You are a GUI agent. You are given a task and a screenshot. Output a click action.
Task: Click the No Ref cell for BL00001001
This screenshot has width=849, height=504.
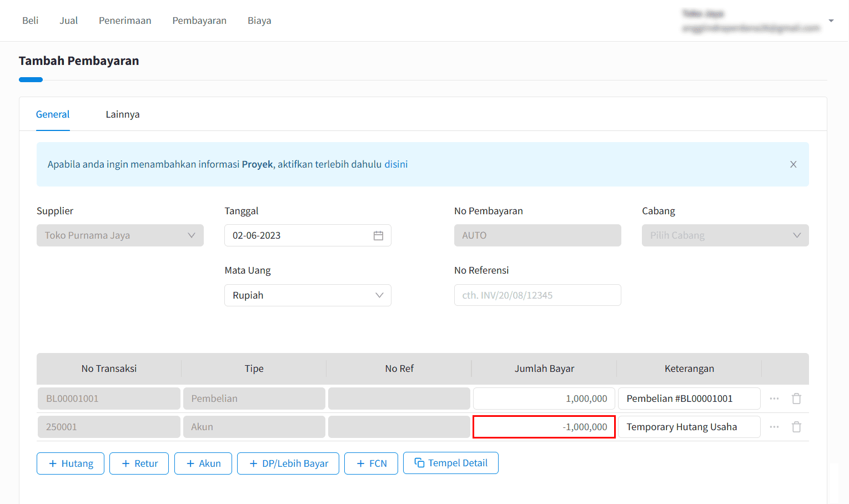(399, 399)
